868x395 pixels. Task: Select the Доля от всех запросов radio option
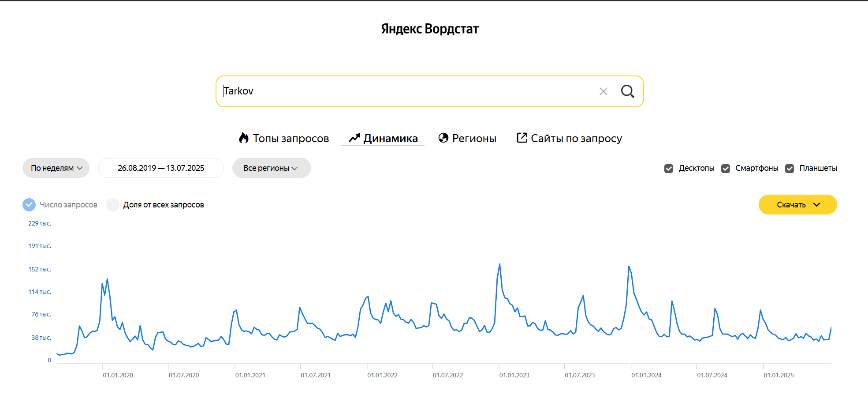(113, 205)
